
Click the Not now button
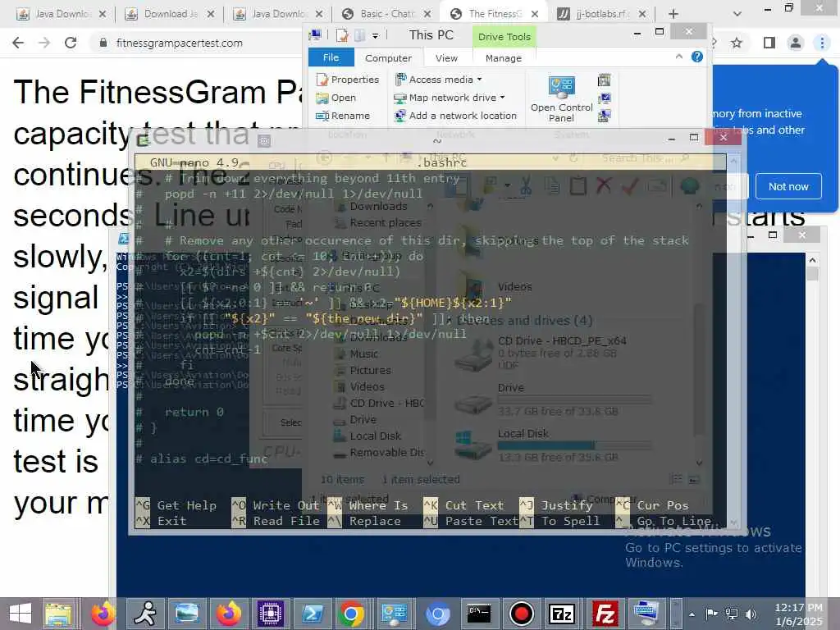click(x=788, y=186)
